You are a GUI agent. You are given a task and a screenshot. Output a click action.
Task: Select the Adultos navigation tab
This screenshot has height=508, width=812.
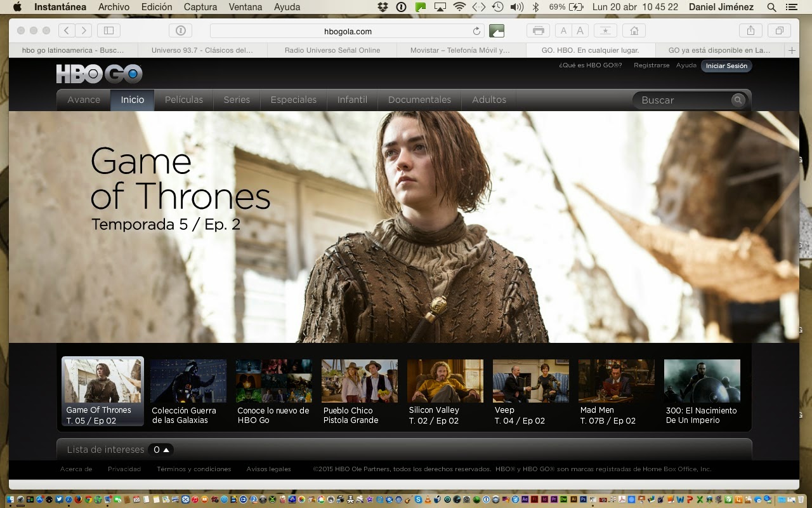489,100
